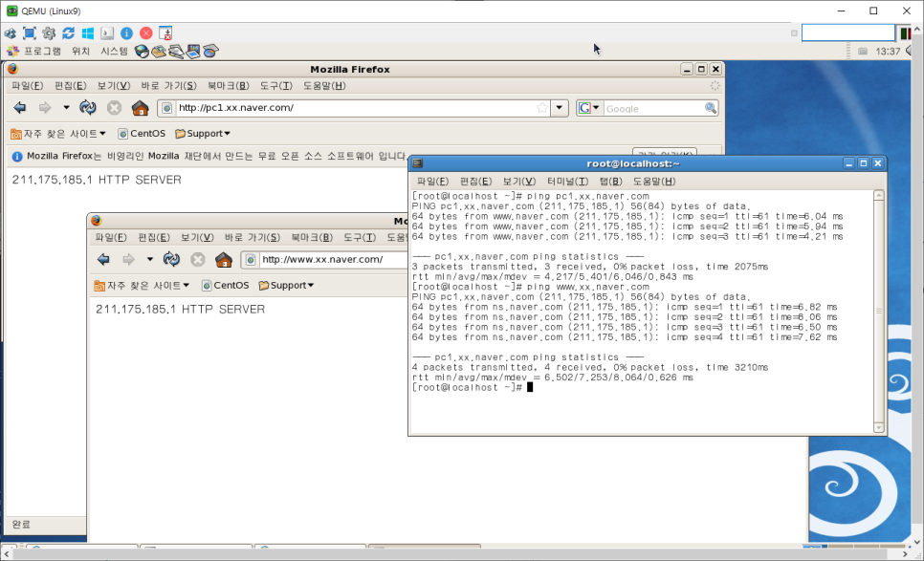The width and height of the screenshot is (924, 561).
Task: Click the QEMU window with download arrow icon
Action: pos(165,33)
